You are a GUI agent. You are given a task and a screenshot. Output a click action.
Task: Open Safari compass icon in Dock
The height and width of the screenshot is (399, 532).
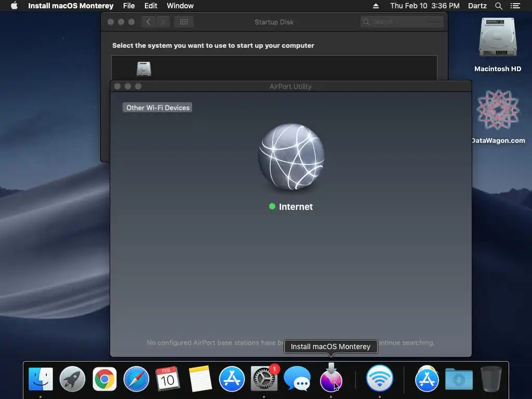136,379
